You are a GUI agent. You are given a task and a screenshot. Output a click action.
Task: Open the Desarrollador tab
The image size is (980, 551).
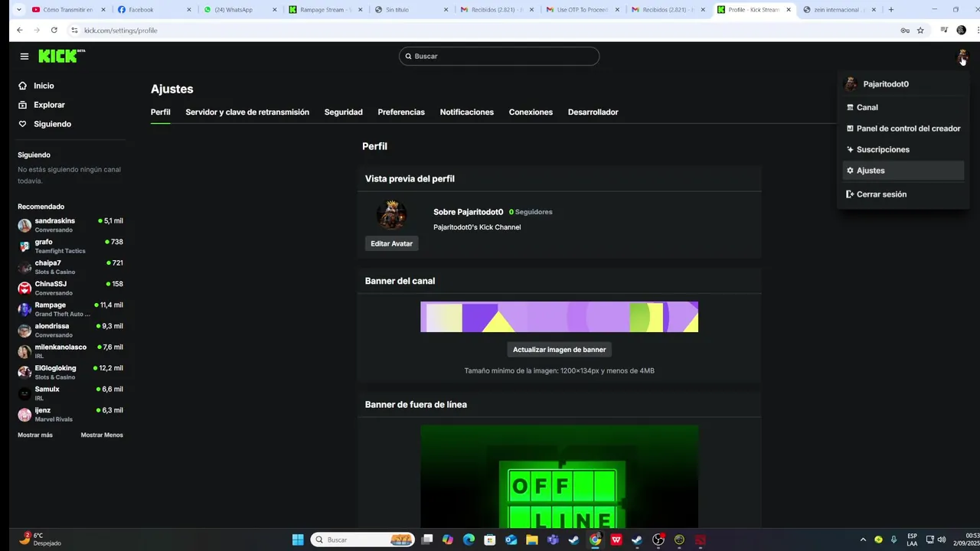tap(593, 112)
